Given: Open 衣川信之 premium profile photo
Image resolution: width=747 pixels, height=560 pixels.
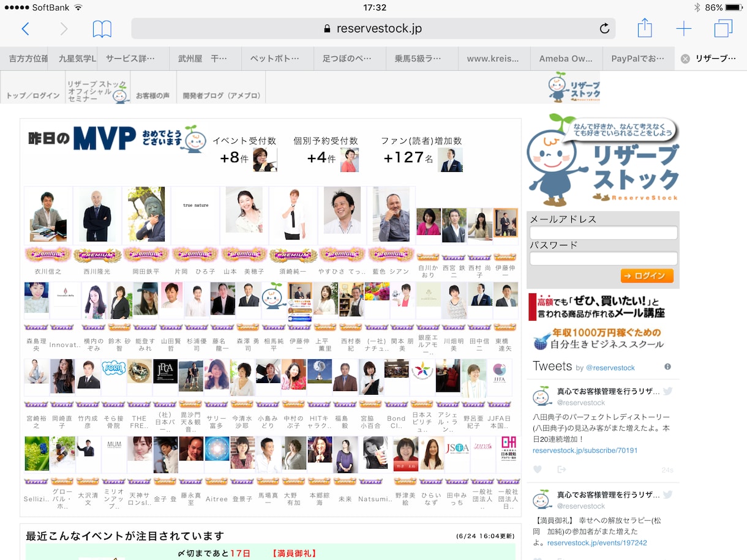Looking at the screenshot, I should [48, 215].
